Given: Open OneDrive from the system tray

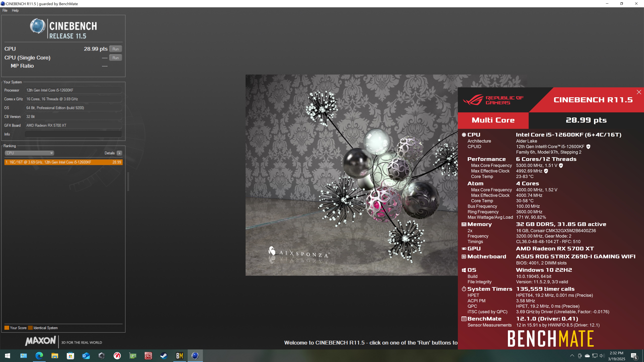Looking at the screenshot, I should [x=587, y=356].
